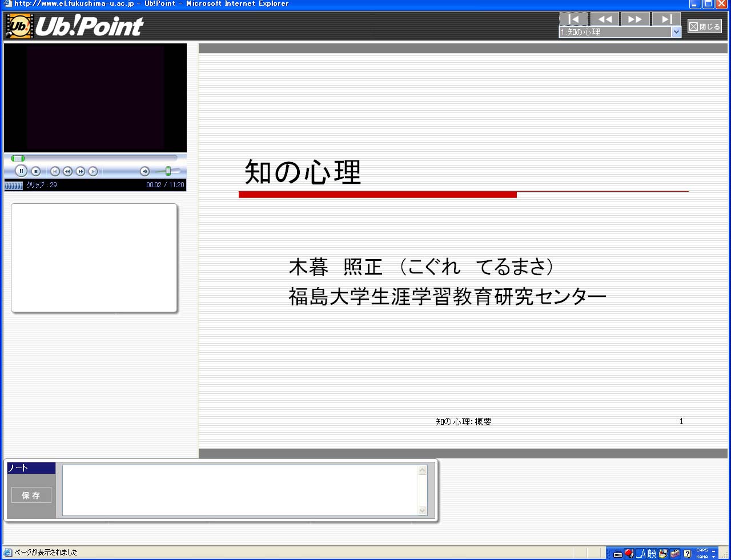Click the IME conversion mode 般 icon
This screenshot has height=560, width=731.
pyautogui.click(x=652, y=553)
